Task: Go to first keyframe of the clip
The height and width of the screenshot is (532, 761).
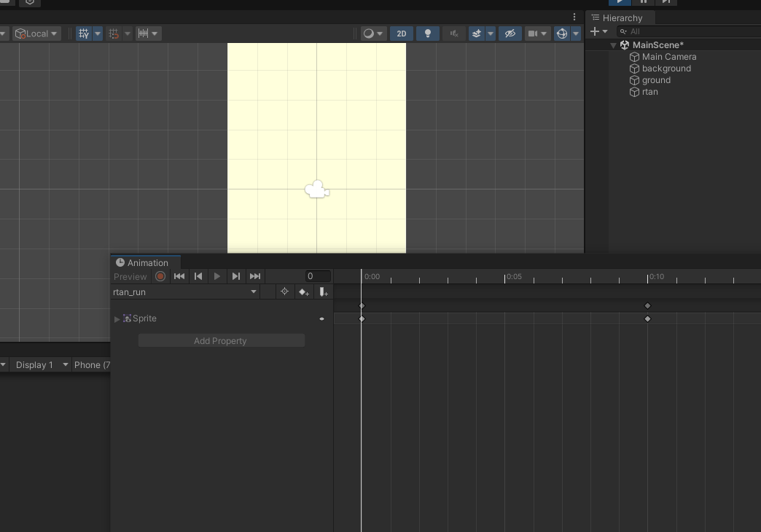Action: (x=179, y=276)
